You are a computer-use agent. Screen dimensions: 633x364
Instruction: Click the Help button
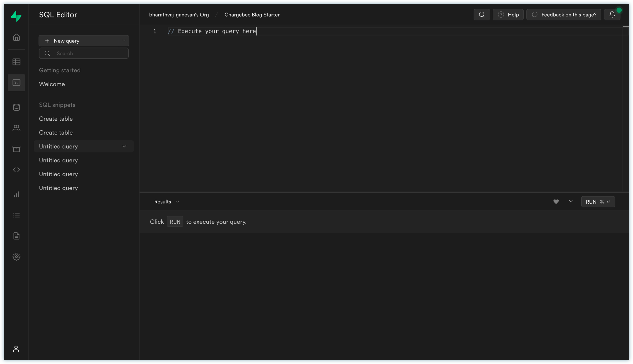(508, 15)
